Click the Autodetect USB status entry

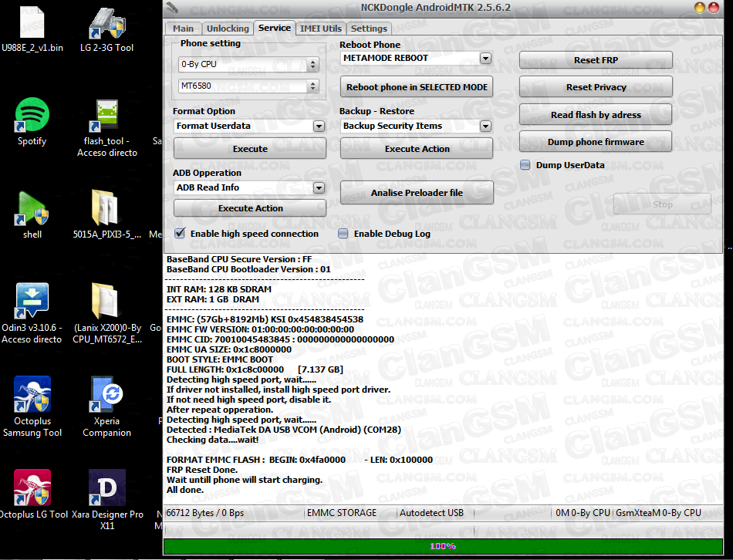(431, 513)
